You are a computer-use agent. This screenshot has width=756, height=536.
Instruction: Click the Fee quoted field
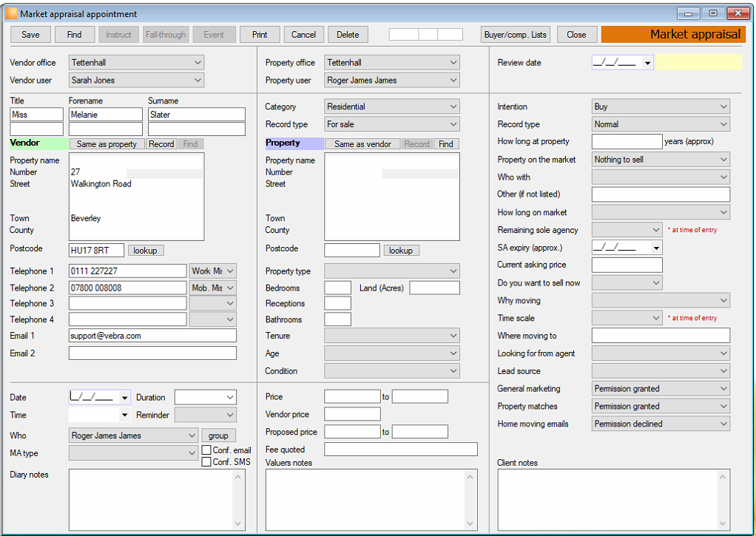click(401, 450)
